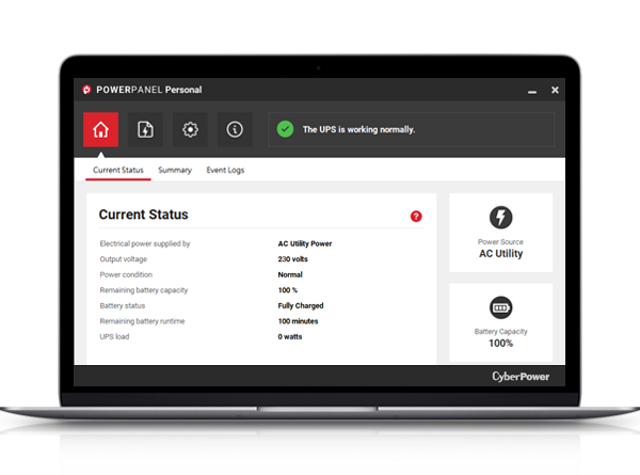Minimize the PowerPanel Personal window
This screenshot has width=640, height=475.
[532, 92]
